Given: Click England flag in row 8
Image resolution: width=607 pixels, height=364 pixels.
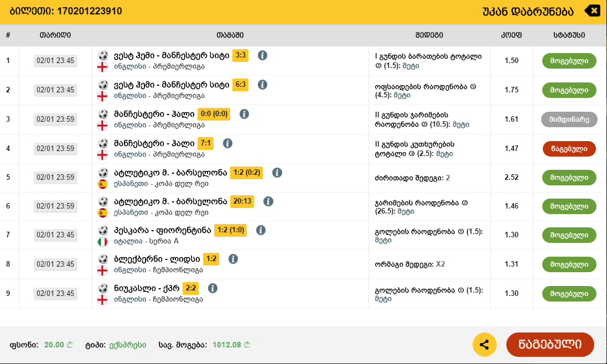Looking at the screenshot, I should point(102,271).
